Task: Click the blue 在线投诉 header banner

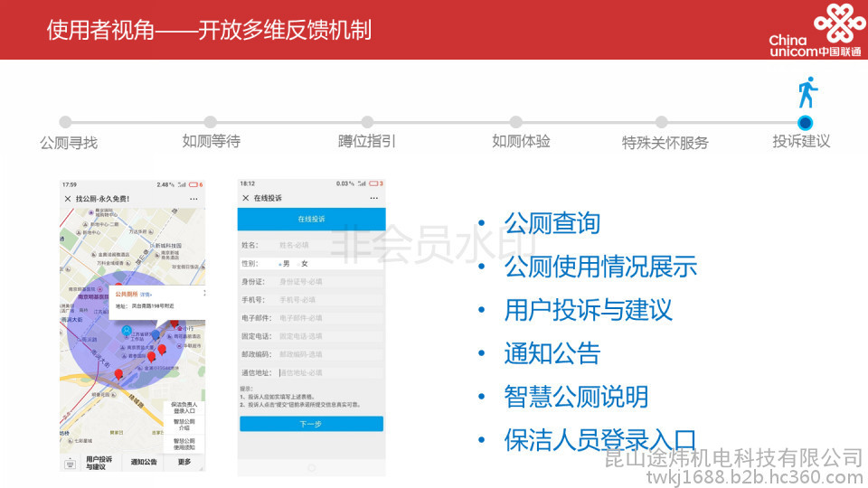Action: pos(312,219)
